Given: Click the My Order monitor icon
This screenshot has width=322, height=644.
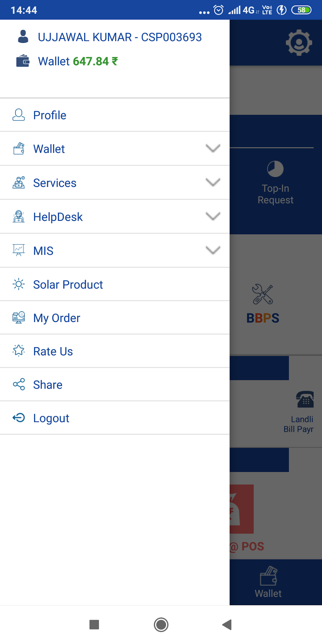Looking at the screenshot, I should 19,318.
